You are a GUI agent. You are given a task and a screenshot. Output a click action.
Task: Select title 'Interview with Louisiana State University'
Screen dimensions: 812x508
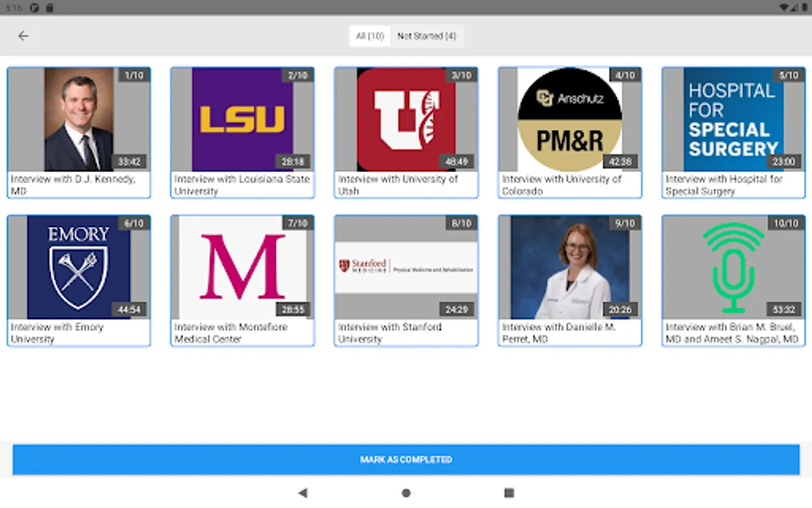[242, 185]
